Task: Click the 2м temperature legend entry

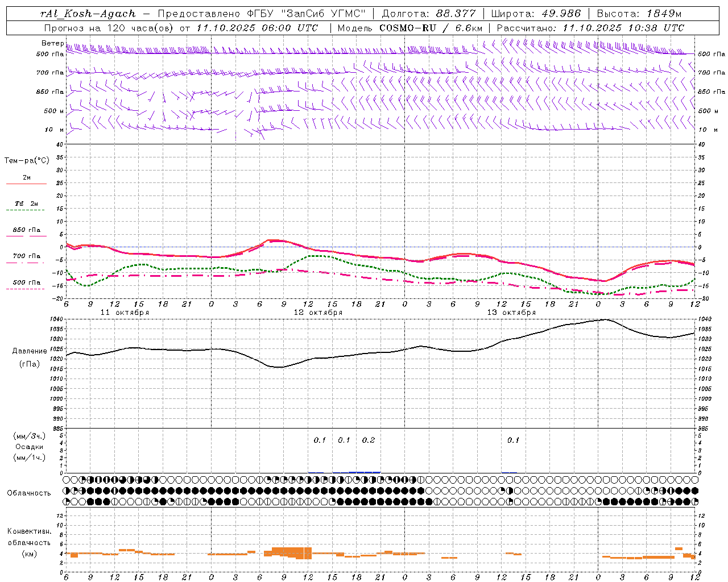Action: [x=26, y=178]
